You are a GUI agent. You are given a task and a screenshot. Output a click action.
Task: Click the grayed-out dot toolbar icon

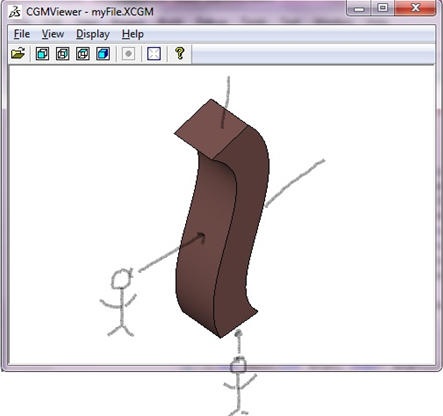pyautogui.click(x=128, y=54)
